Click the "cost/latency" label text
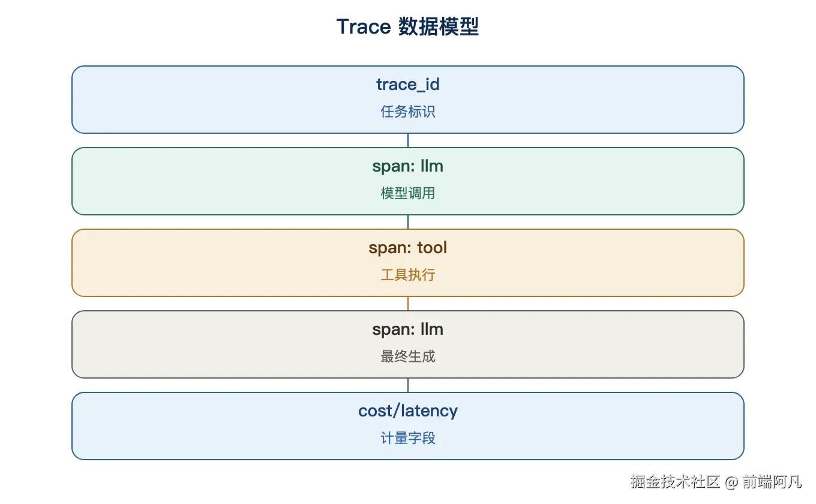Viewport: 816px width, 504px height. tap(408, 411)
